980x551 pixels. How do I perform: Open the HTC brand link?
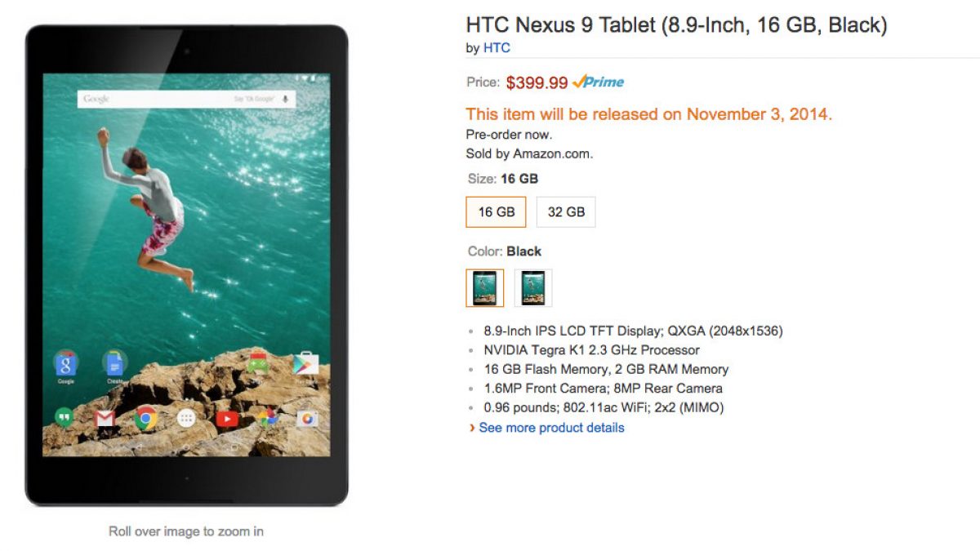point(497,48)
